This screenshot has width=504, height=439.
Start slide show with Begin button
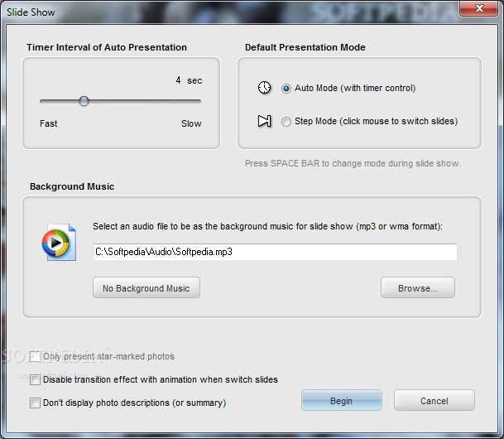click(342, 400)
